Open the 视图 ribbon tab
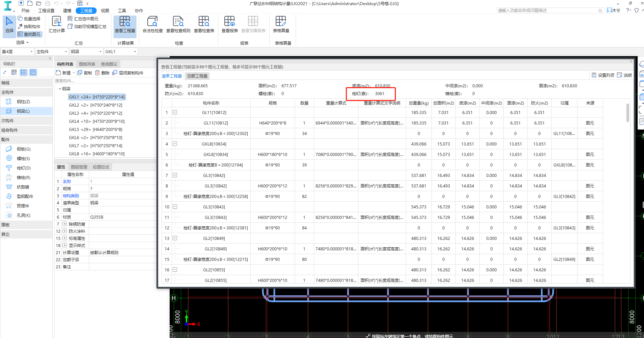The width and height of the screenshot is (644, 338). click(105, 10)
